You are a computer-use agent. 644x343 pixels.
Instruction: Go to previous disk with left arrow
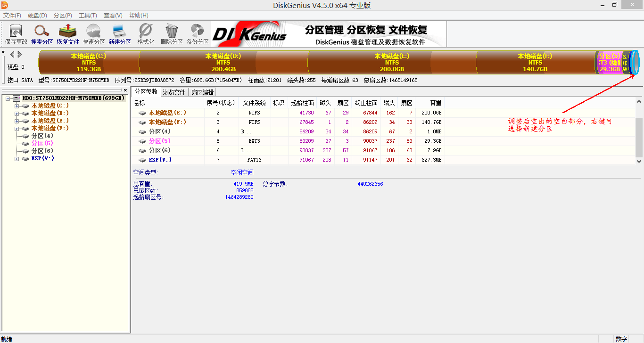click(x=12, y=54)
